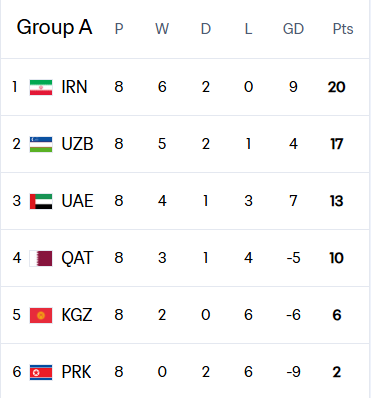Click the Iran flag icon
Image resolution: width=371 pixels, height=398 pixels.
click(41, 87)
